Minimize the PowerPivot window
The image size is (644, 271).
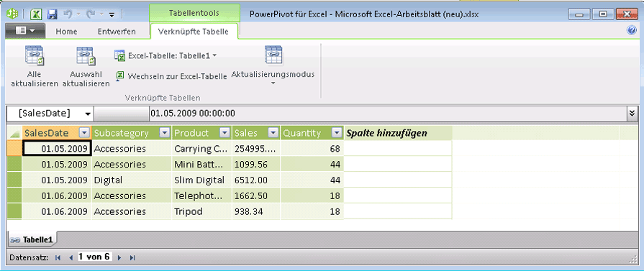pos(579,14)
